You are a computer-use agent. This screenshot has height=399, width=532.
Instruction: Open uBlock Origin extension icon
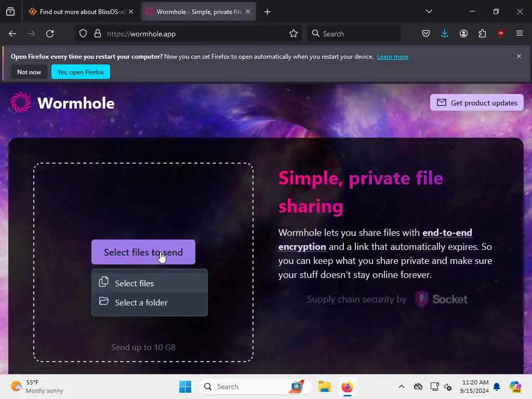click(x=501, y=33)
